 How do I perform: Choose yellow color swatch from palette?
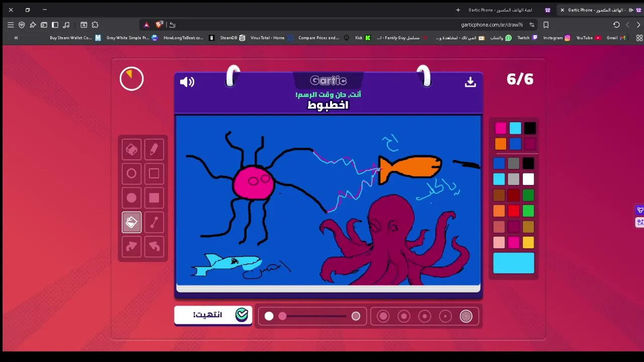(528, 243)
